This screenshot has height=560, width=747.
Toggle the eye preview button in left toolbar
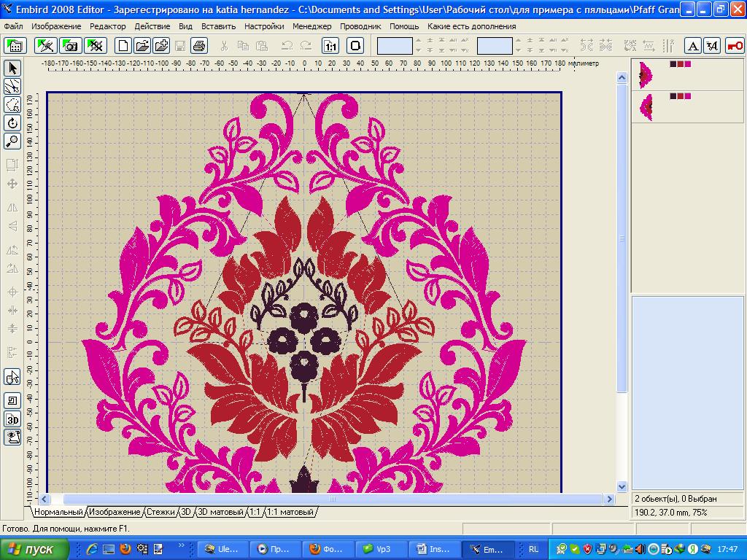pyautogui.click(x=12, y=437)
